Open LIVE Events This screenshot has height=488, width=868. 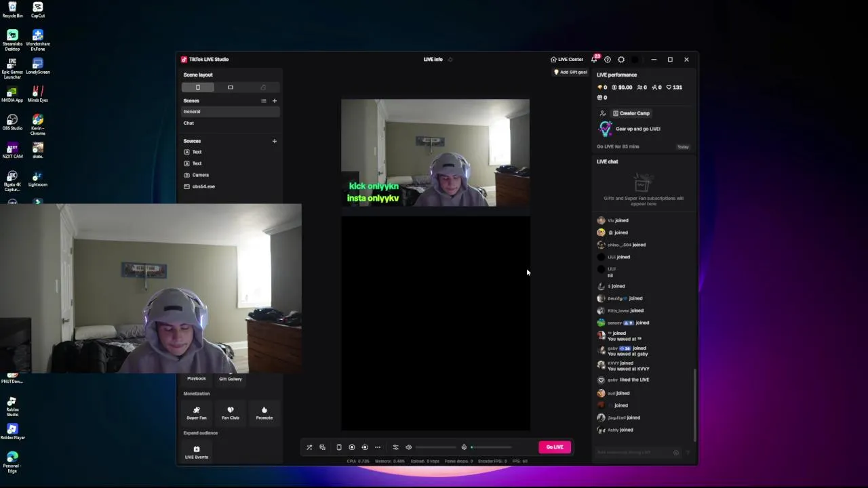pyautogui.click(x=197, y=453)
